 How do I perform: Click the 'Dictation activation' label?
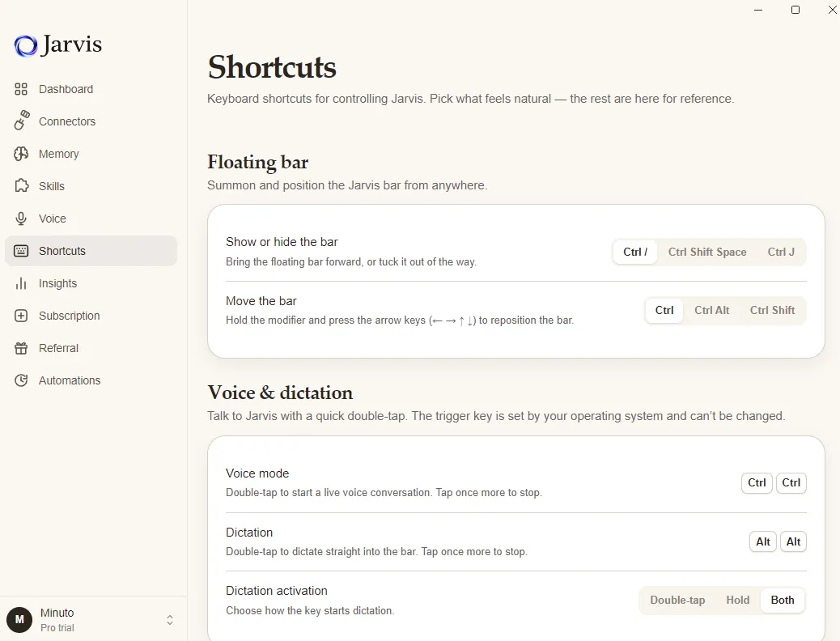277,591
